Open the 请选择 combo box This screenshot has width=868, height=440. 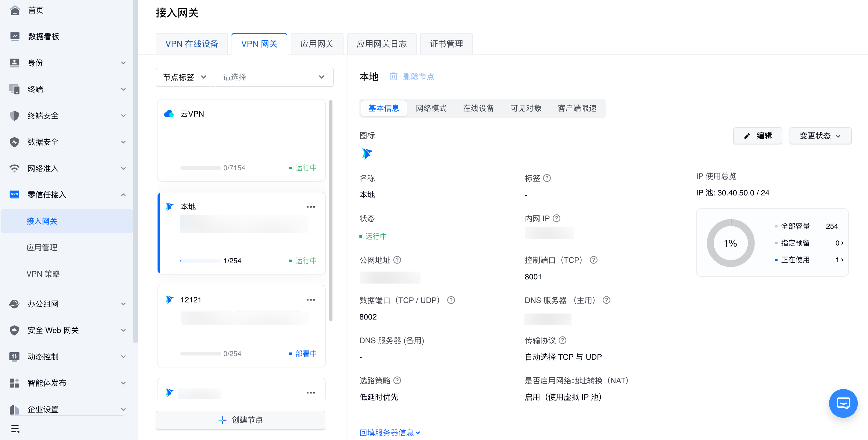coord(274,77)
